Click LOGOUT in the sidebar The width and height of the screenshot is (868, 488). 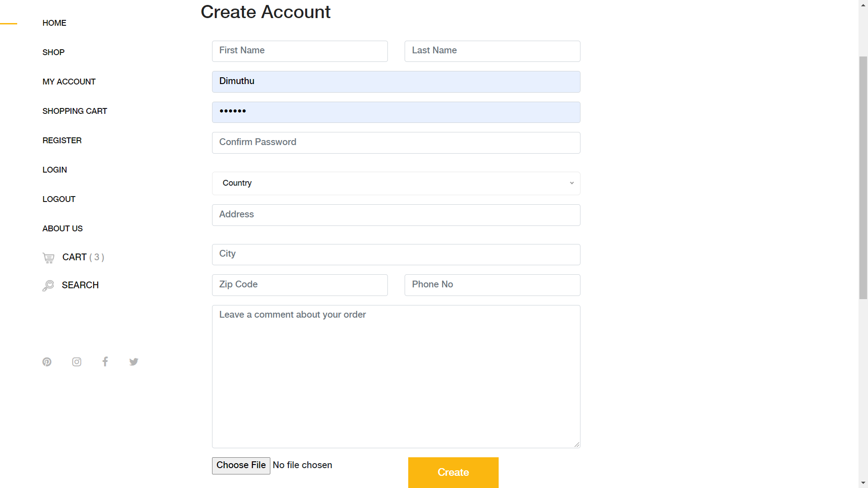[x=59, y=199]
